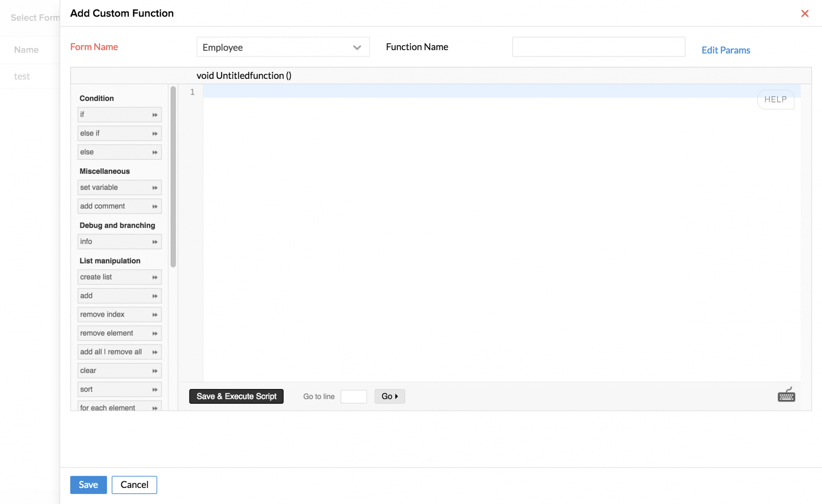The width and height of the screenshot is (822, 504).
Task: Click the task list vertical scrollbar
Action: pos(173,177)
